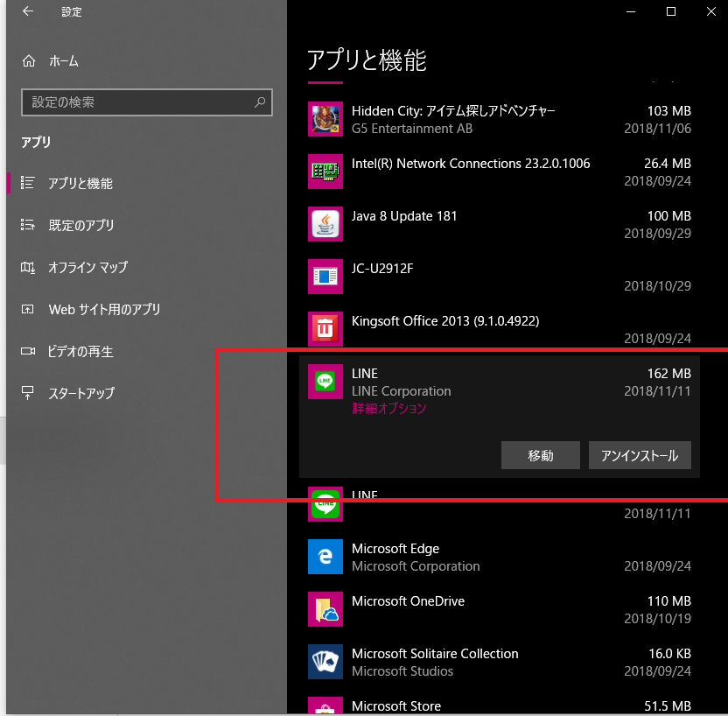The width and height of the screenshot is (728, 716).
Task: Select the Microsoft Edge icon
Action: click(325, 557)
